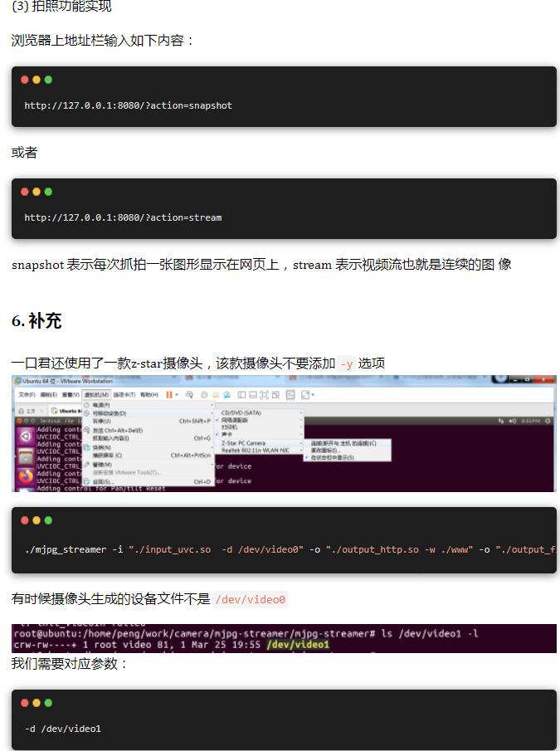Toggle 在状态栏中显示(S) checked item
The width and height of the screenshot is (560, 751).
[348, 457]
